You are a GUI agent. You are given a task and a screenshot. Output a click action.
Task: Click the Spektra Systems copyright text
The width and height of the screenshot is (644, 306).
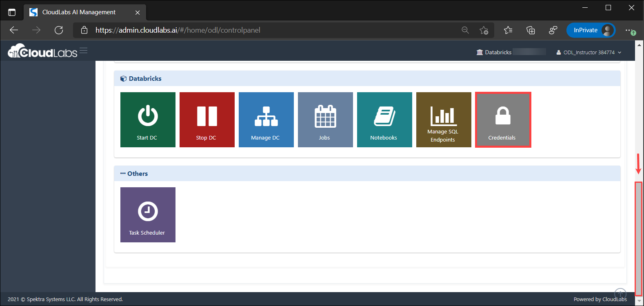pyautogui.click(x=65, y=299)
